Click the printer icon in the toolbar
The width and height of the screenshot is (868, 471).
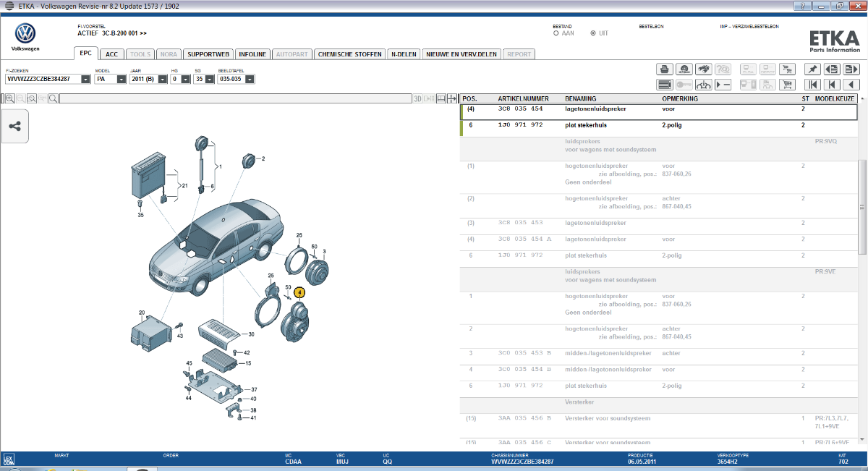click(x=665, y=69)
